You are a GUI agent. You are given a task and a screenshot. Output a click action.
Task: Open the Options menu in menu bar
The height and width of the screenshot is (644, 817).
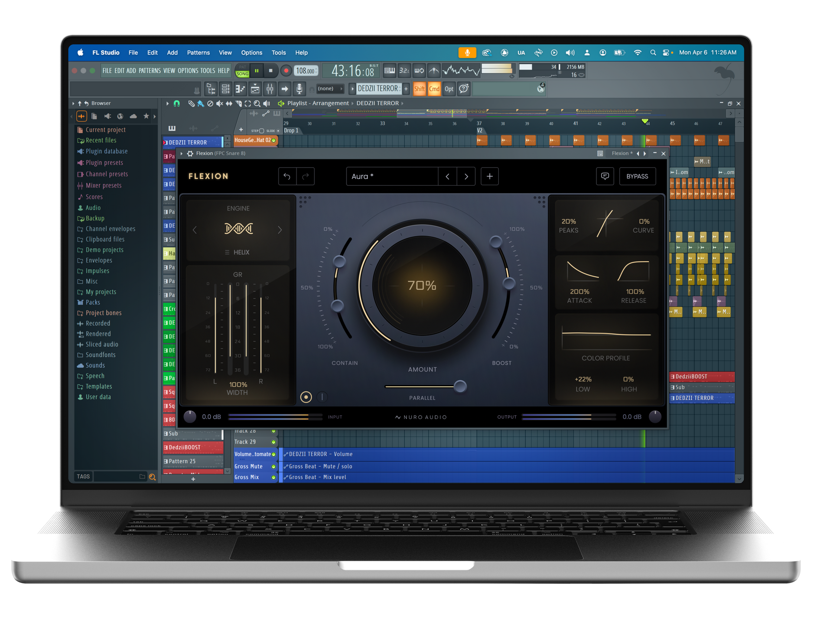pyautogui.click(x=251, y=53)
